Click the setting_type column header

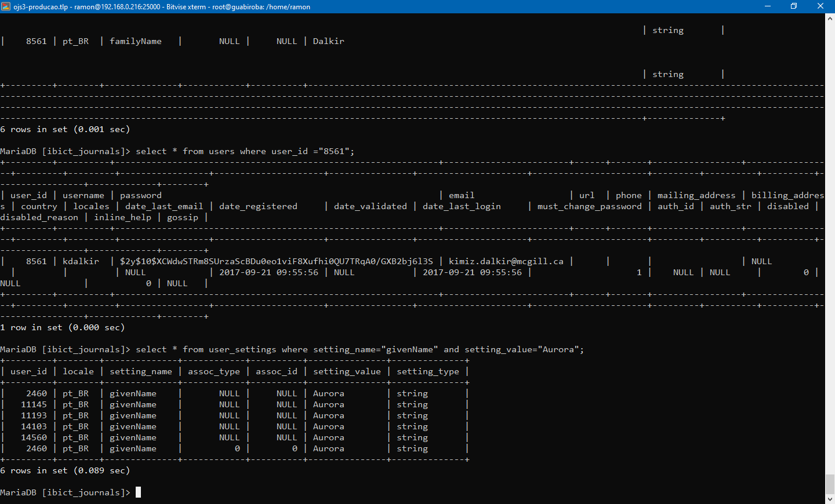pyautogui.click(x=428, y=371)
